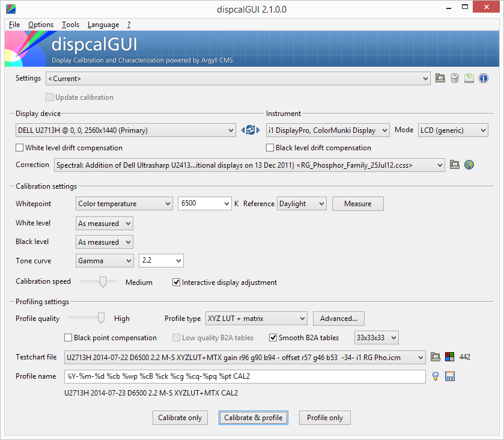Screen dimensions: 504x440
Task: Open the gamma value 2.2 dropdown
Action: point(161,260)
